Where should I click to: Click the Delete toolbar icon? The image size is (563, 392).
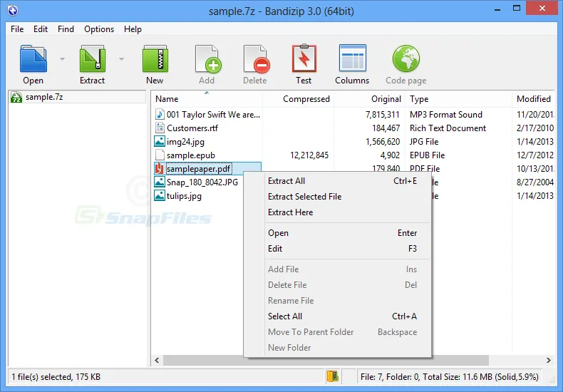pos(257,58)
